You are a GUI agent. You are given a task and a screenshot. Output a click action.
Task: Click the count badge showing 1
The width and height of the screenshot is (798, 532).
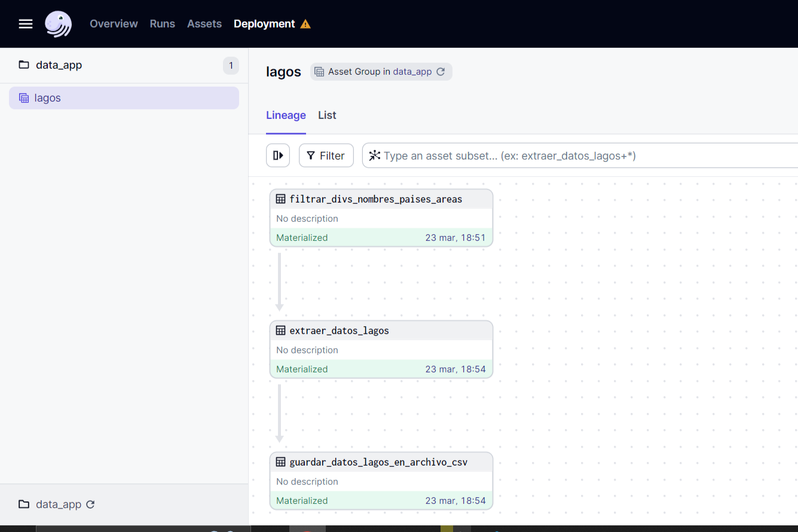tap(231, 66)
